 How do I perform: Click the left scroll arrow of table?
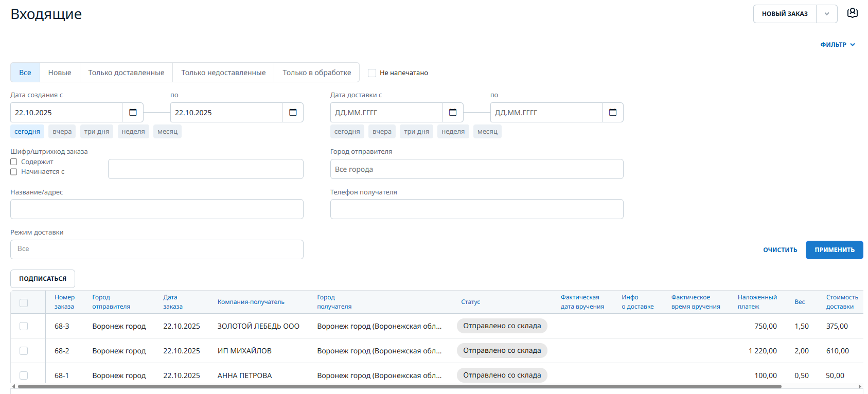pos(14,386)
